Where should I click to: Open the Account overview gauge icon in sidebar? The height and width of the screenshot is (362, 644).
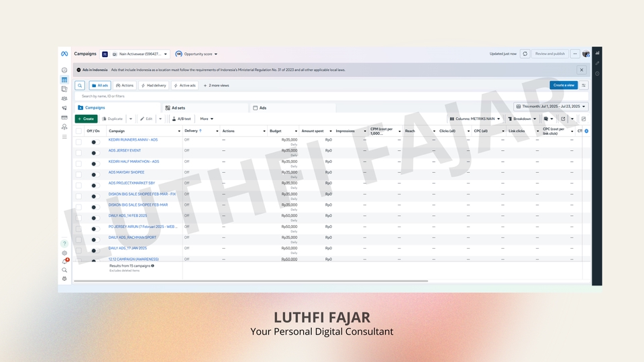64,70
